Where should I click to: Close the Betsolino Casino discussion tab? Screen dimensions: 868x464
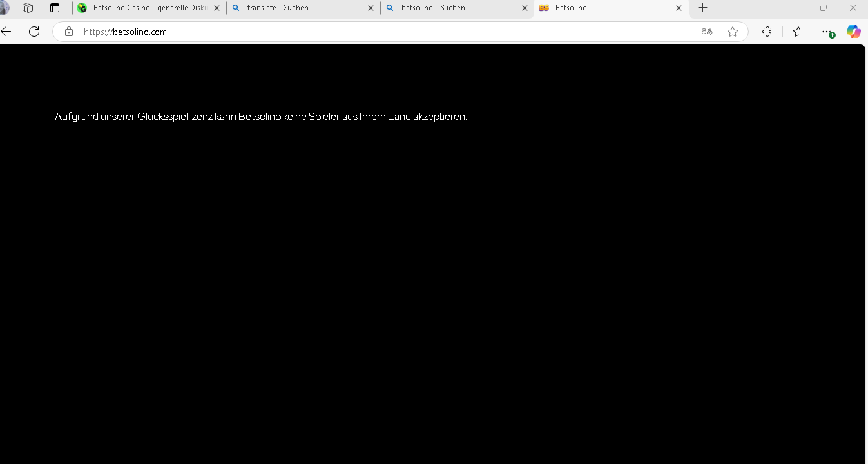coord(217,8)
